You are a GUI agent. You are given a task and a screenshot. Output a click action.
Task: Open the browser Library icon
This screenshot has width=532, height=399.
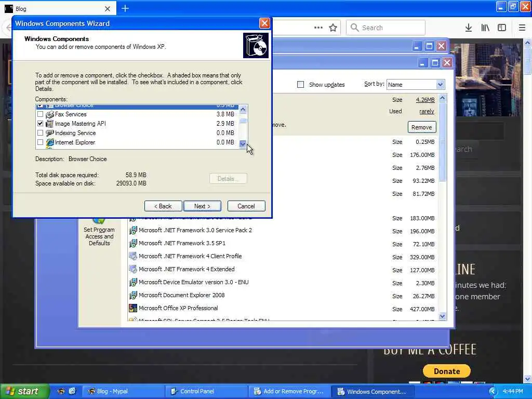[485, 28]
